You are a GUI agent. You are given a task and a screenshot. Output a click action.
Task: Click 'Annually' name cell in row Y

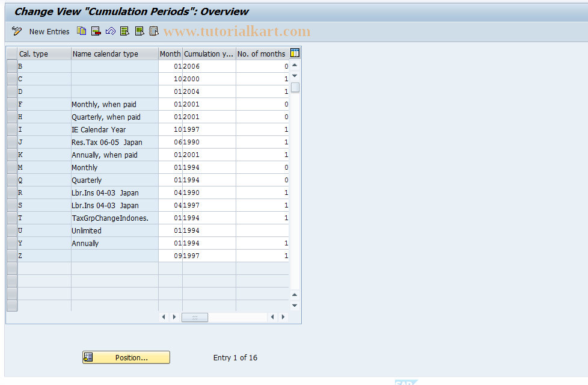tap(115, 243)
